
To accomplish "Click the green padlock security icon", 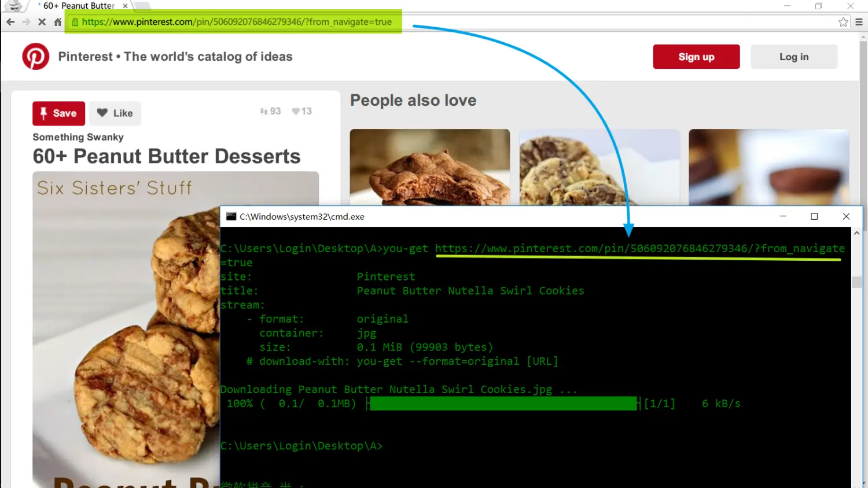I will coord(75,22).
